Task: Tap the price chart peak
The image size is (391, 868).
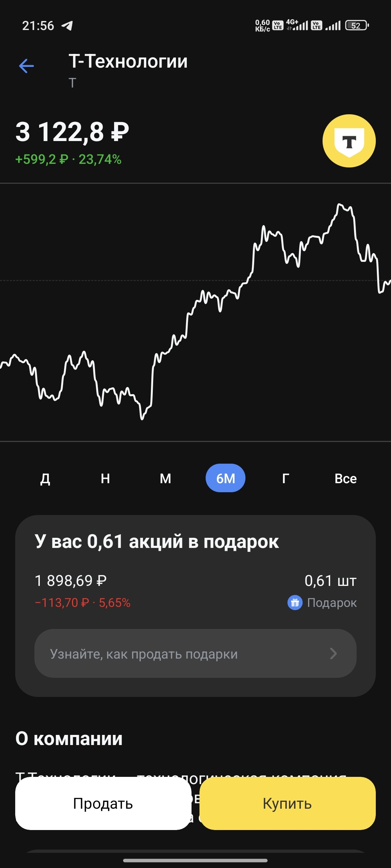Action: coord(340,205)
